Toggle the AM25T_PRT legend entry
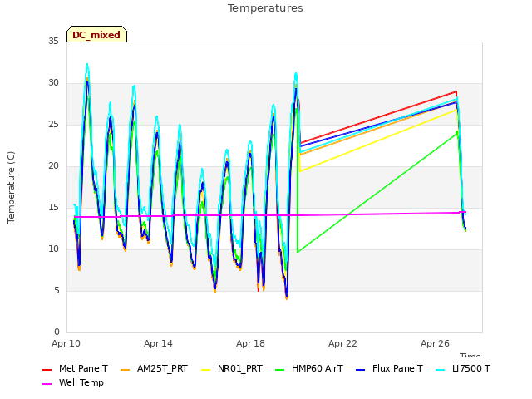The image size is (532, 399). click(154, 368)
